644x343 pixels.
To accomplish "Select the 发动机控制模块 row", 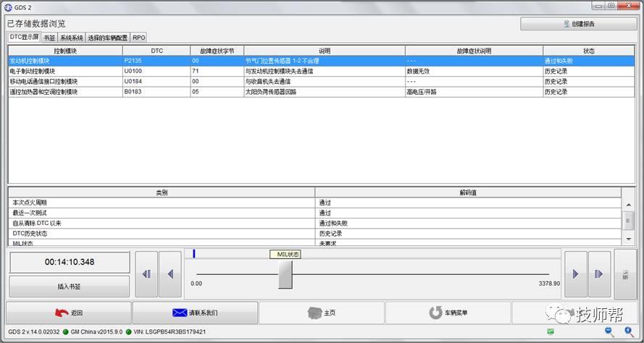I will tap(322, 61).
